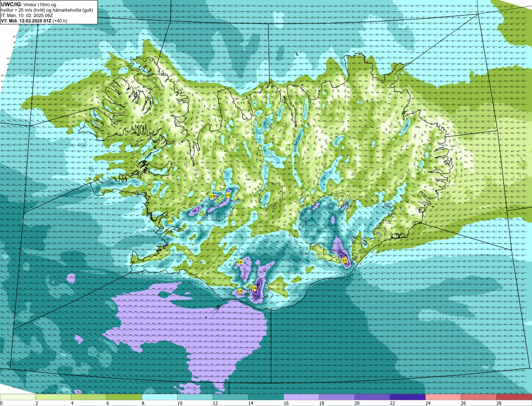Screen dimensions: 532x406
Task: Click the 12–14 m/s medium teal legend swatch
Action: coord(231,397)
